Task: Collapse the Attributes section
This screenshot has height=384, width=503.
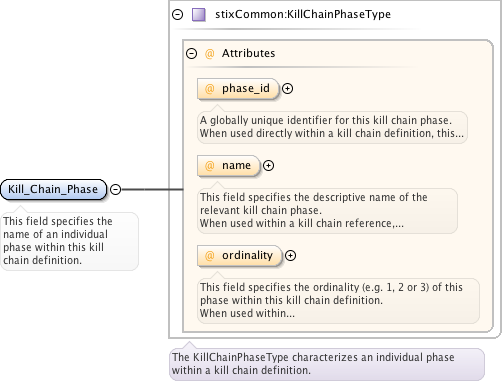Action: (x=192, y=53)
